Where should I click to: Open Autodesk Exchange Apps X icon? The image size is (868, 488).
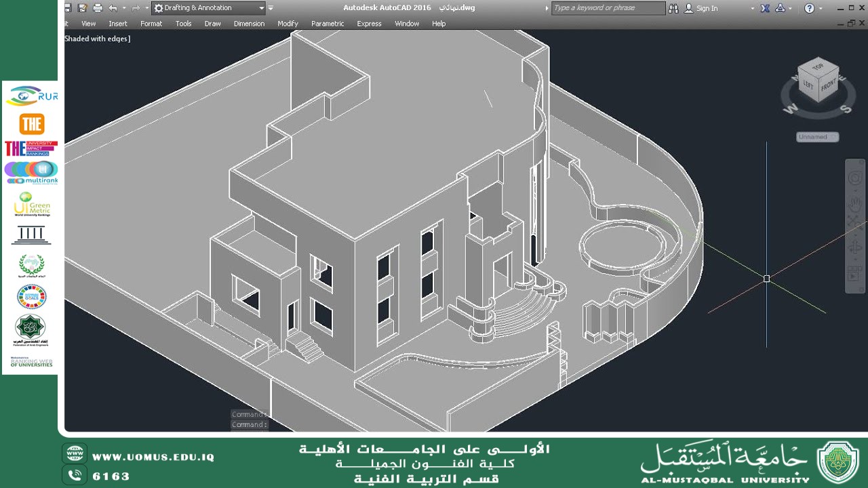(765, 8)
